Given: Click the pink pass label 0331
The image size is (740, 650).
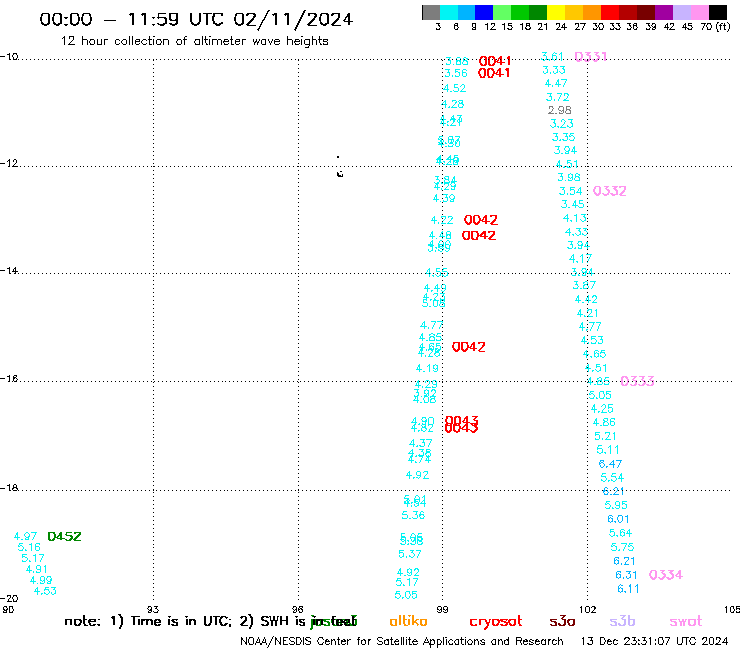Looking at the screenshot, I should point(590,57).
